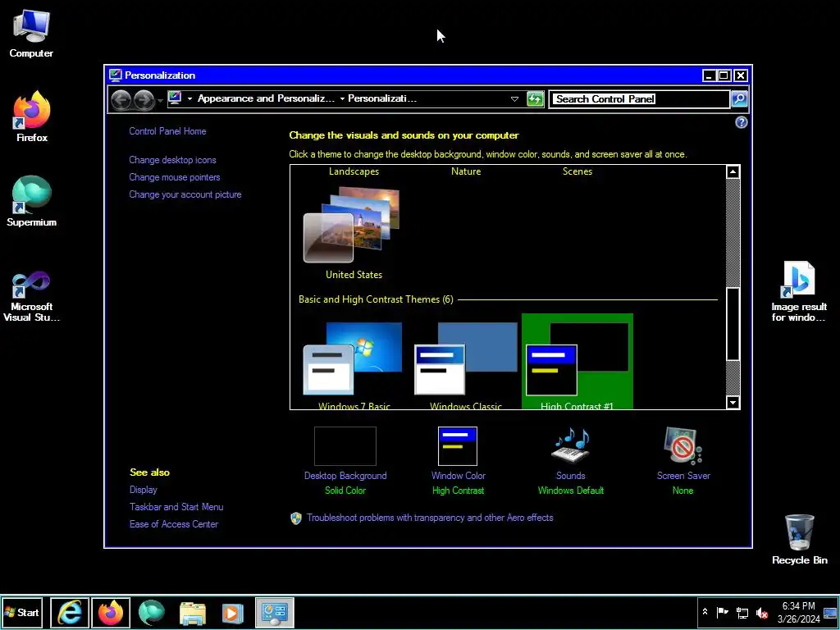
Task: Select the Windows Classic theme
Action: [x=466, y=365]
